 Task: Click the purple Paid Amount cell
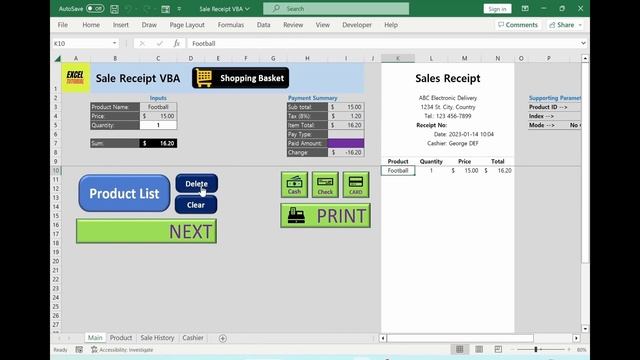point(346,143)
